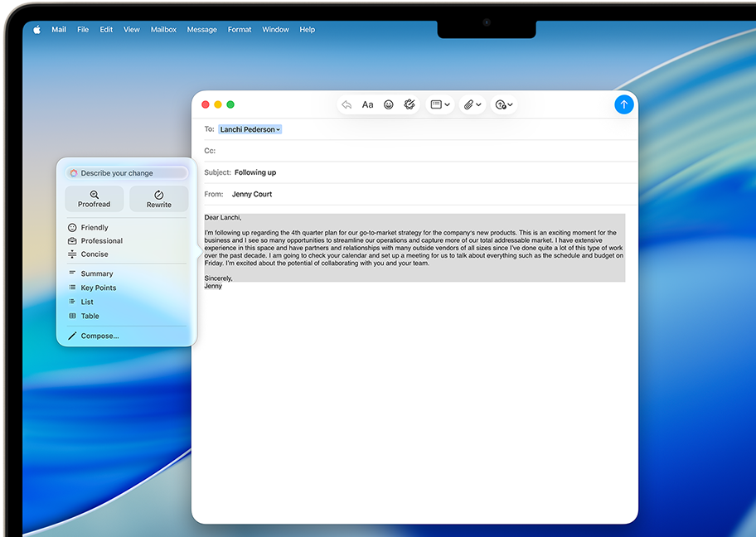This screenshot has width=756, height=537.
Task: Expand the header fields dropdown chevron
Action: pyautogui.click(x=448, y=104)
